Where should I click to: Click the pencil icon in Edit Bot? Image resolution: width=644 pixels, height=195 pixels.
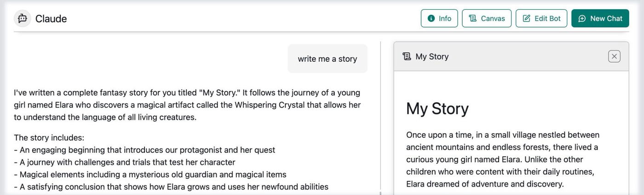(x=526, y=18)
